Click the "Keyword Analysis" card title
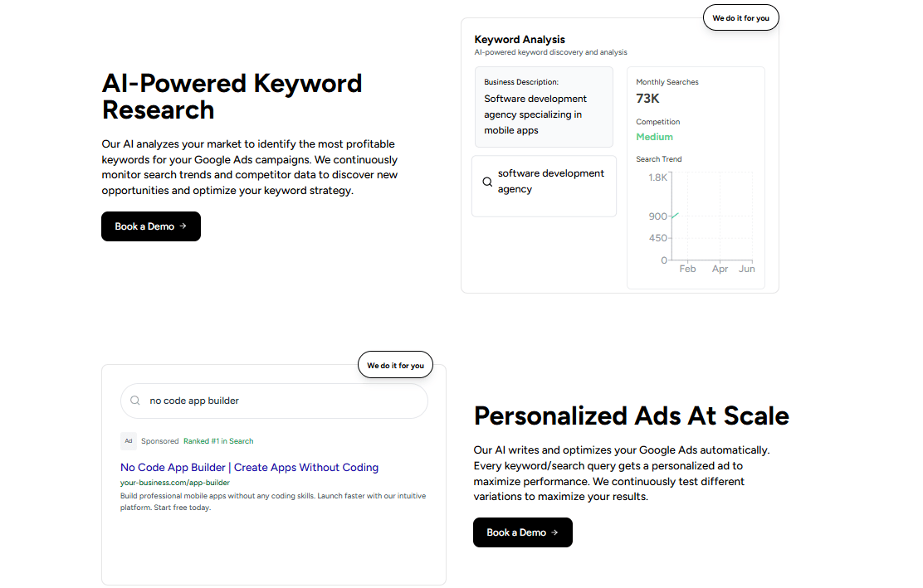Viewport: 923px width, 588px height. tap(520, 39)
